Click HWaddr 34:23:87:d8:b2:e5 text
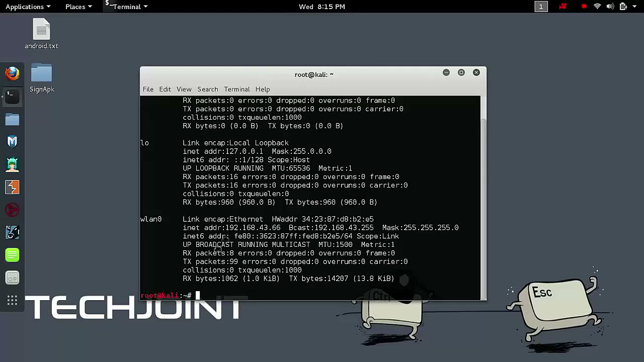Screen dimensions: 644x362 click(323, 219)
